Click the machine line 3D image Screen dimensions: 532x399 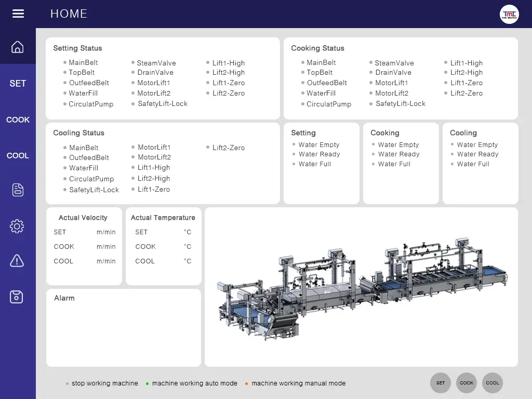[x=361, y=287]
